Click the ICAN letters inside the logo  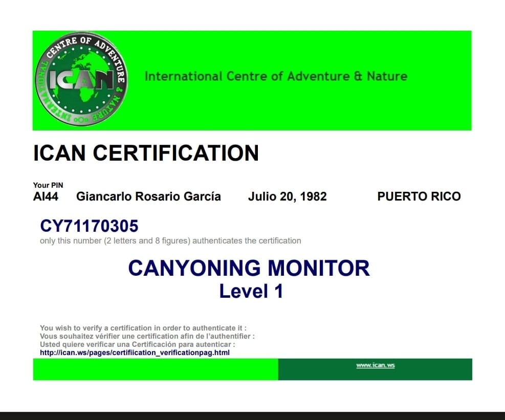pyautogui.click(x=80, y=80)
